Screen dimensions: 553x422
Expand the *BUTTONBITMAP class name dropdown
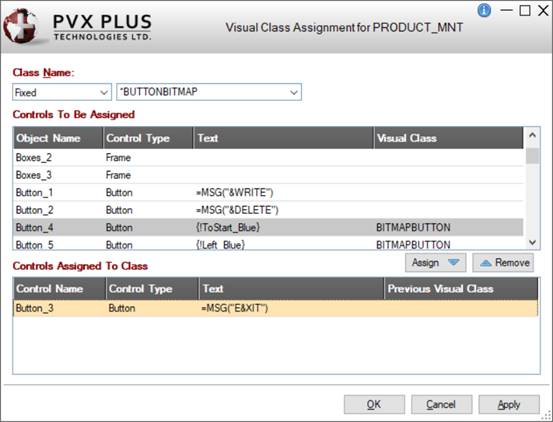pos(209,92)
